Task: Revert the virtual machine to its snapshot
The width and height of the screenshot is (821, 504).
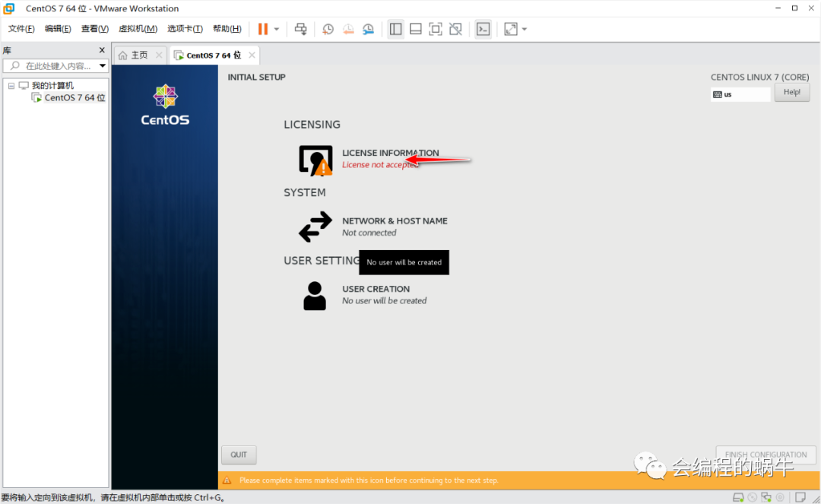Action: pos(348,30)
